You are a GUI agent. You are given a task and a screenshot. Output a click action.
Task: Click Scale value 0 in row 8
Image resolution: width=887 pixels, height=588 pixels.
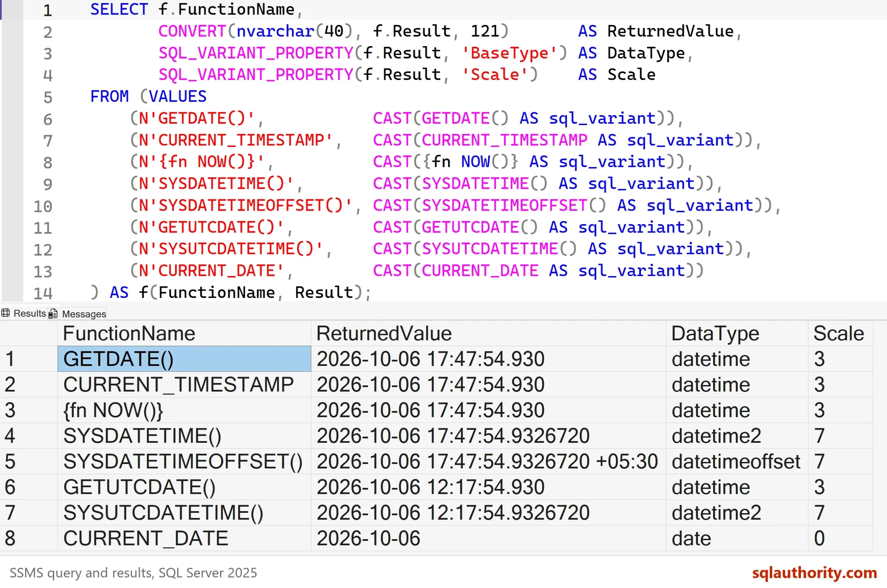coord(840,538)
